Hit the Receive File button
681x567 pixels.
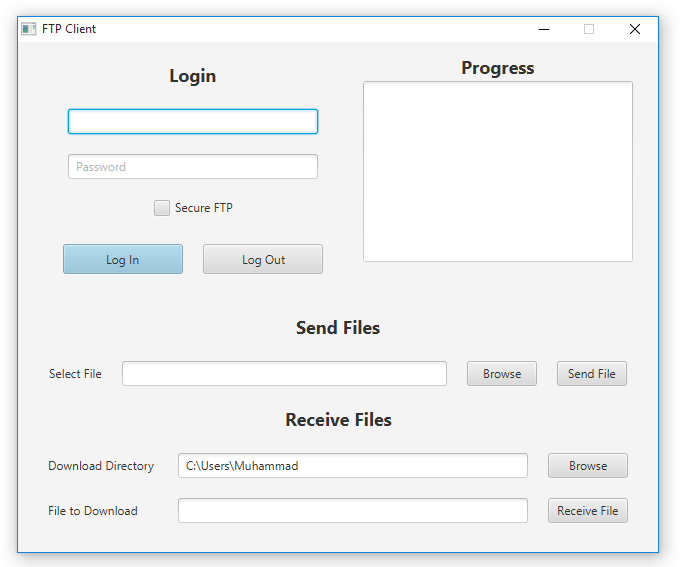[588, 511]
